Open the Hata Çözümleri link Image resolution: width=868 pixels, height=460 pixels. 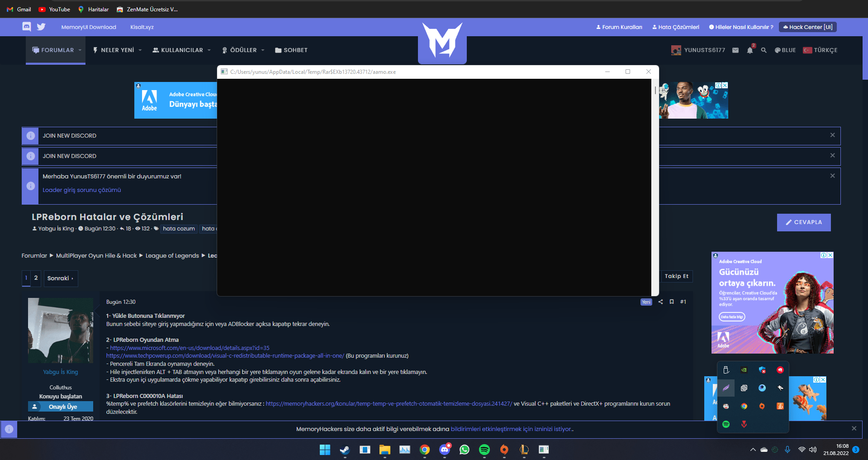point(676,27)
